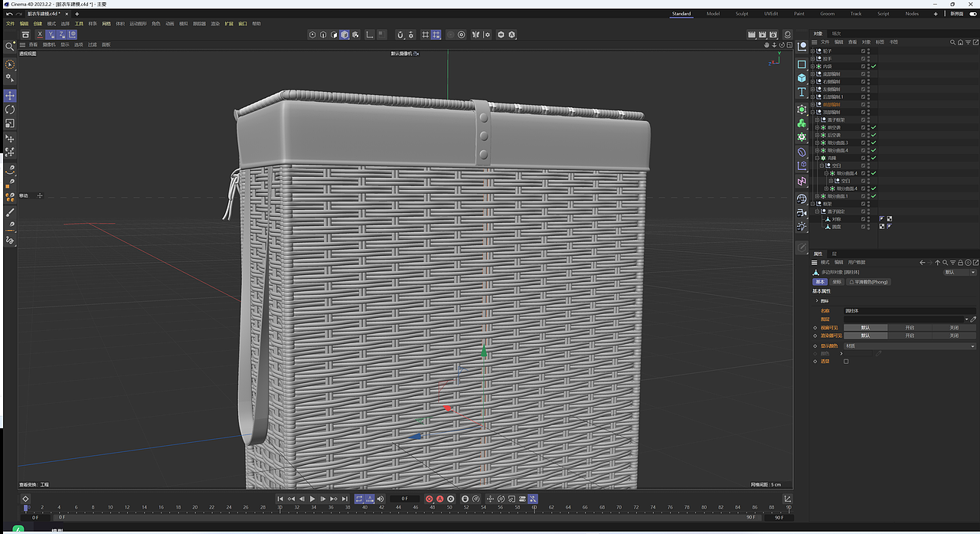
Task: Click the green subdivision generator icon
Action: coord(802,109)
